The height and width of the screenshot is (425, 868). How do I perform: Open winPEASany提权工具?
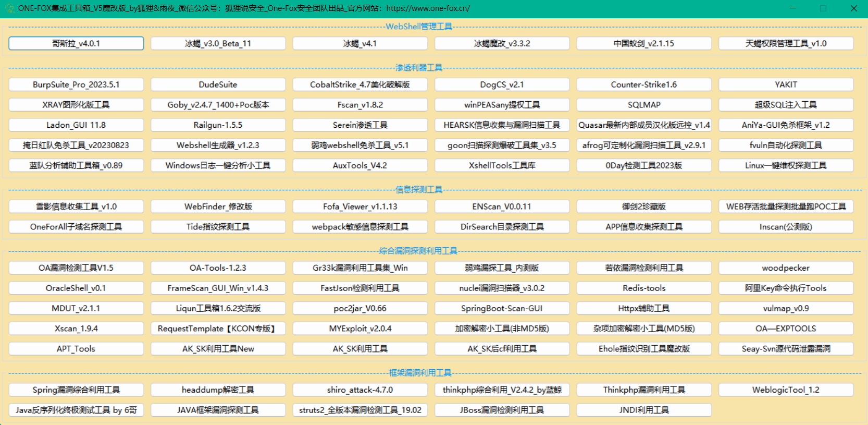pyautogui.click(x=502, y=105)
